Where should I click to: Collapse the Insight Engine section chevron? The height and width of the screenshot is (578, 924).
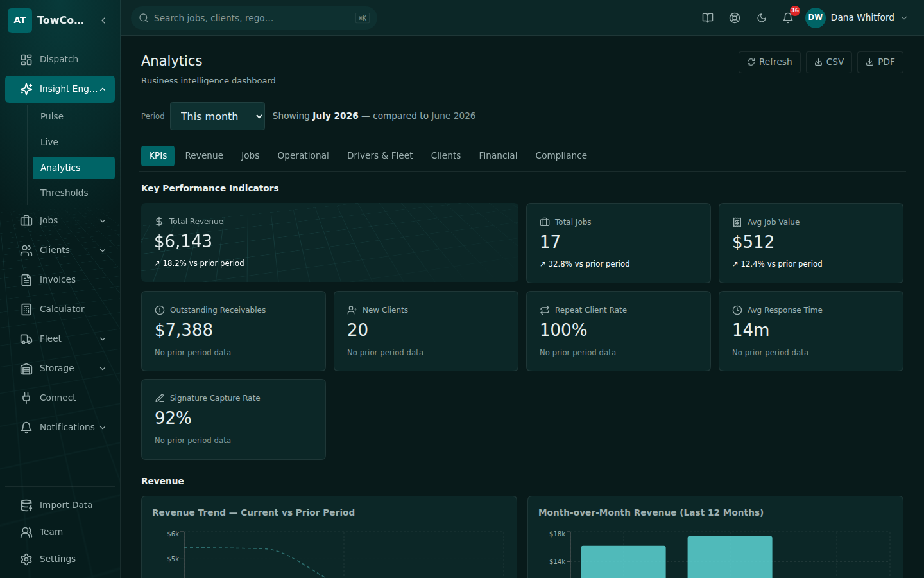point(103,89)
